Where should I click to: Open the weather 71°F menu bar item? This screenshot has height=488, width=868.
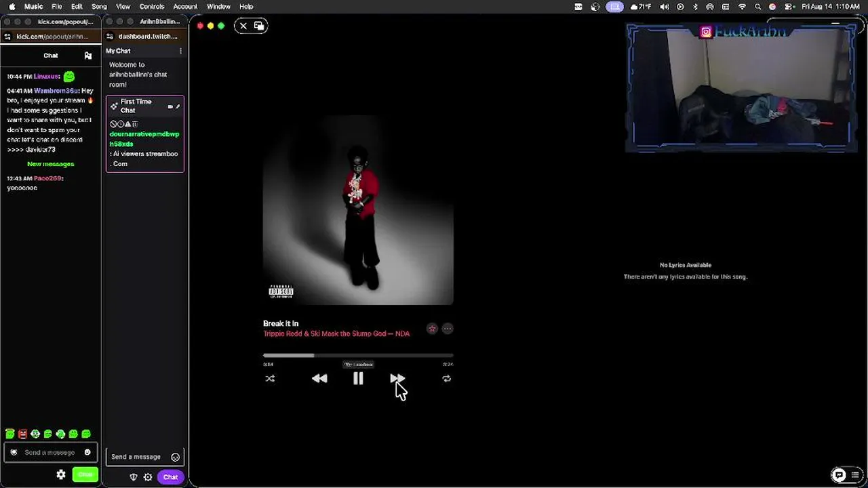pyautogui.click(x=640, y=7)
